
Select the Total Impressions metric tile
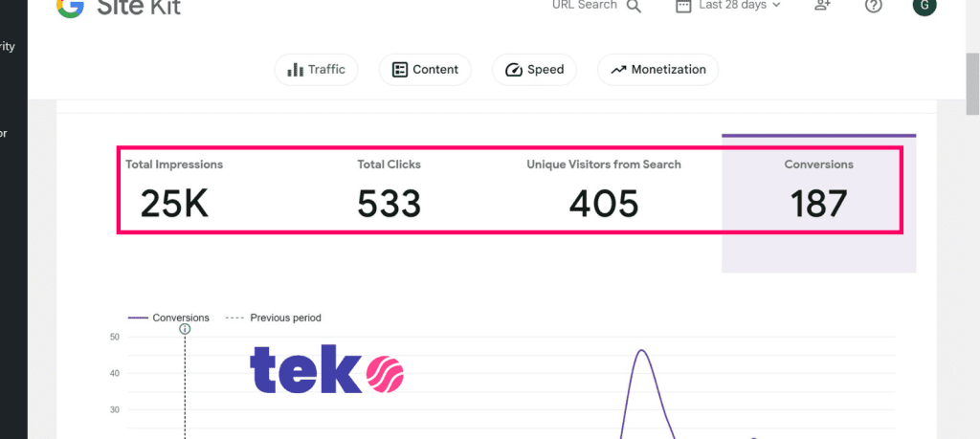[174, 190]
